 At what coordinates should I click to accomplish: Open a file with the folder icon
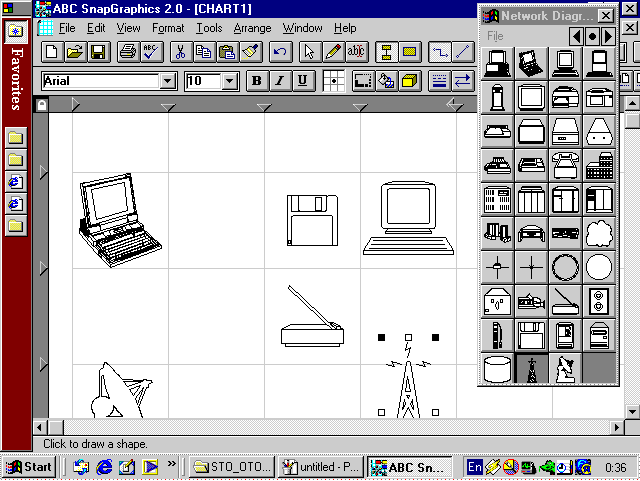(75, 52)
